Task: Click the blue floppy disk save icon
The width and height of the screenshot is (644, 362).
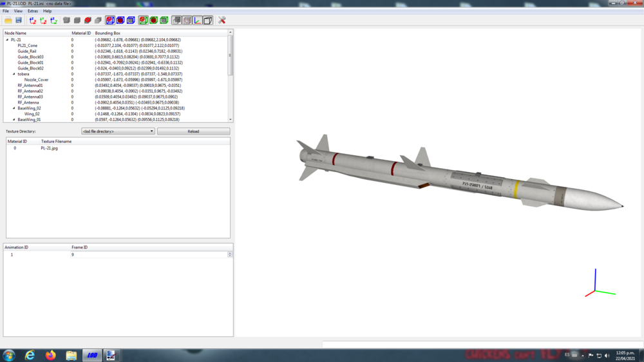Action: tap(19, 20)
